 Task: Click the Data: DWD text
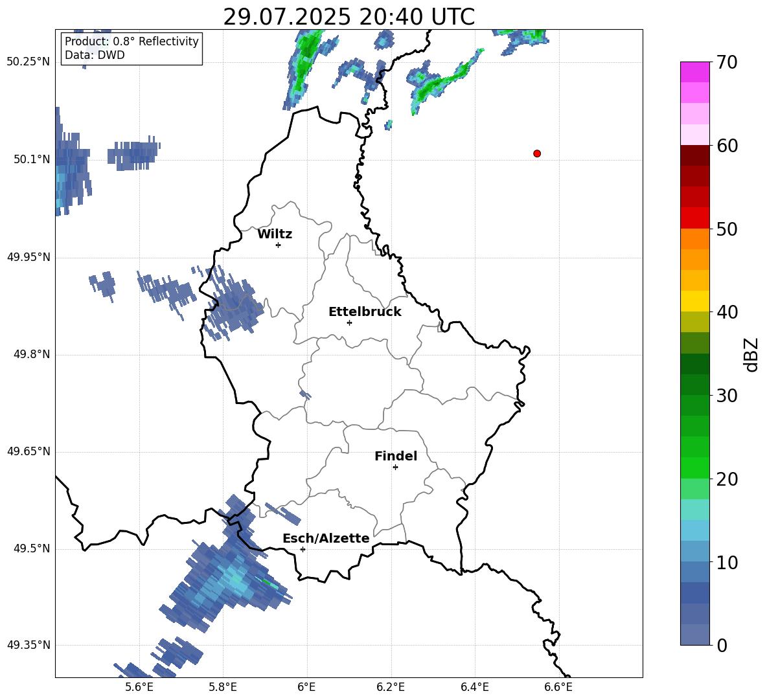(x=95, y=55)
